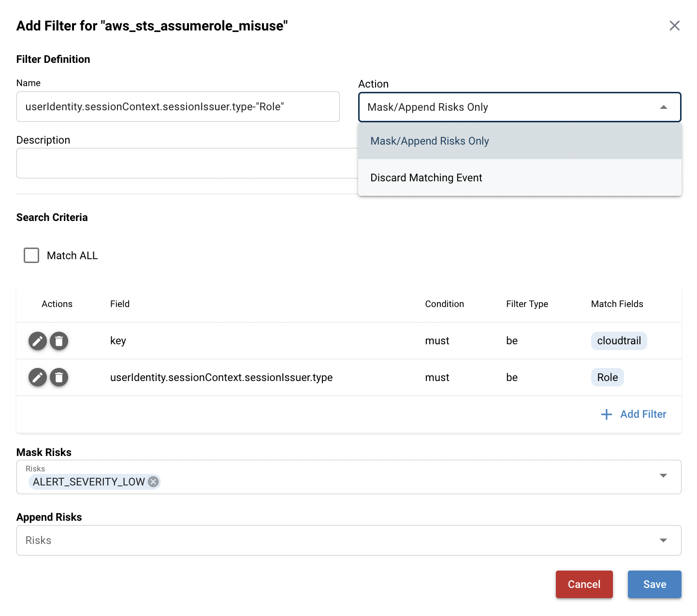Click the cloudtrail match field chip
Screen dimensions: 697x616
(x=619, y=341)
